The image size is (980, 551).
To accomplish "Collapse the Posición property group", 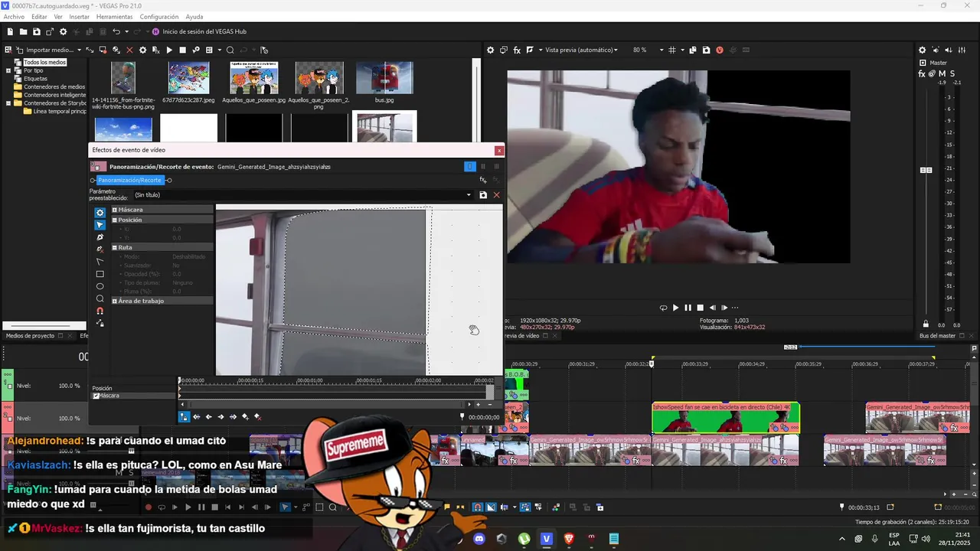I will 115,220.
